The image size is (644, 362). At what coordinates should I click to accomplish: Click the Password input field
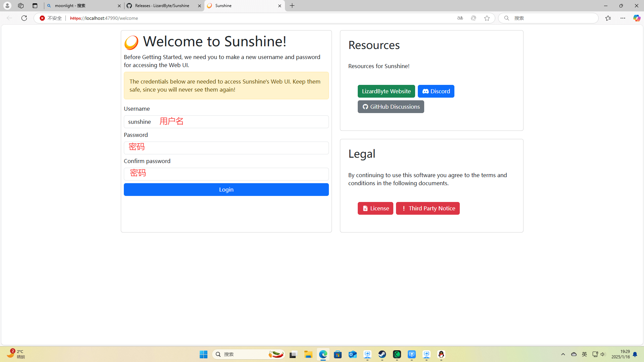pyautogui.click(x=226, y=148)
